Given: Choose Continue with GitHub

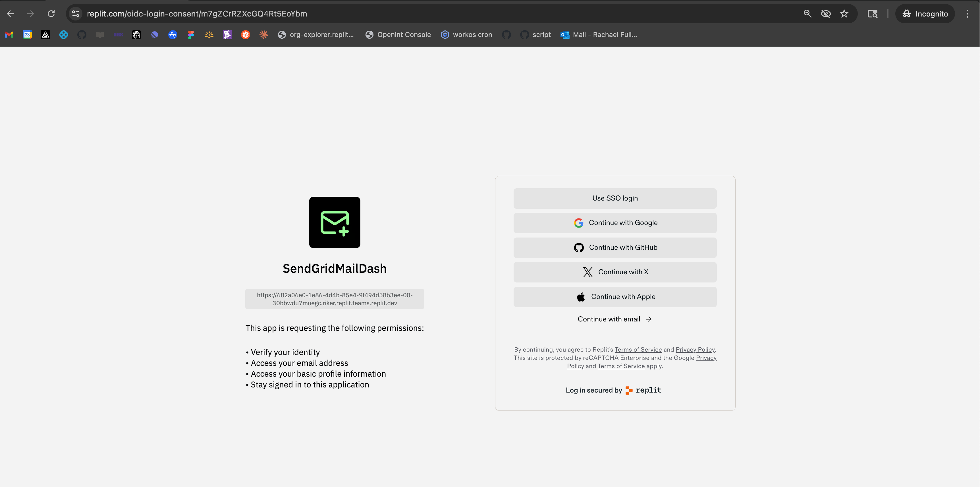Looking at the screenshot, I should click(x=615, y=247).
